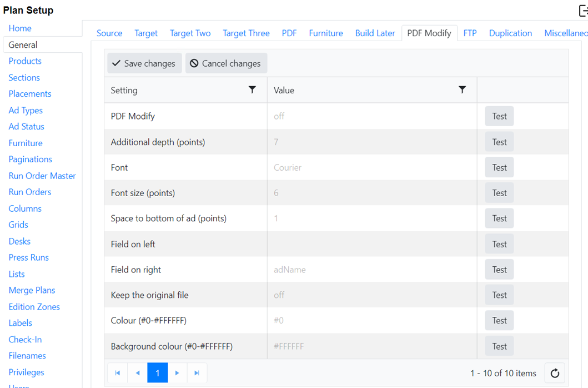Screen dimensions: 588x388
Task: Go to the next page arrow
Action: [177, 373]
